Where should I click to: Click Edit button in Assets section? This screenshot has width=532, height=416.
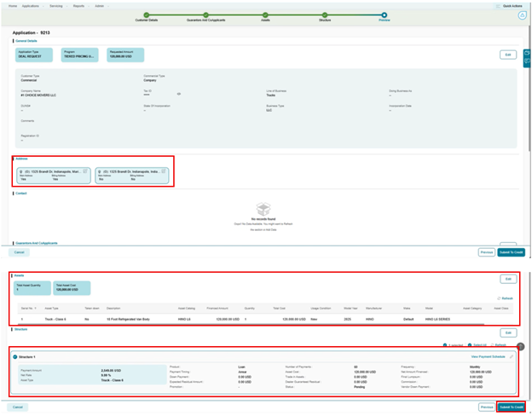click(507, 279)
